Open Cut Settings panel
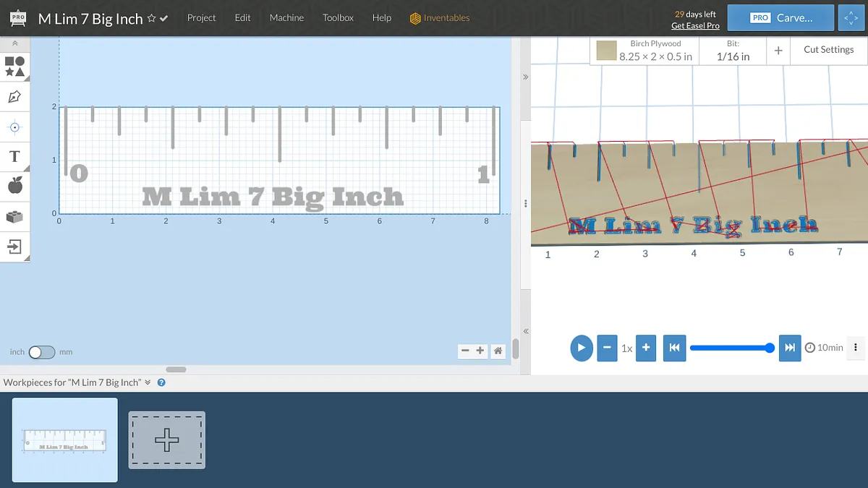868x488 pixels. point(828,50)
